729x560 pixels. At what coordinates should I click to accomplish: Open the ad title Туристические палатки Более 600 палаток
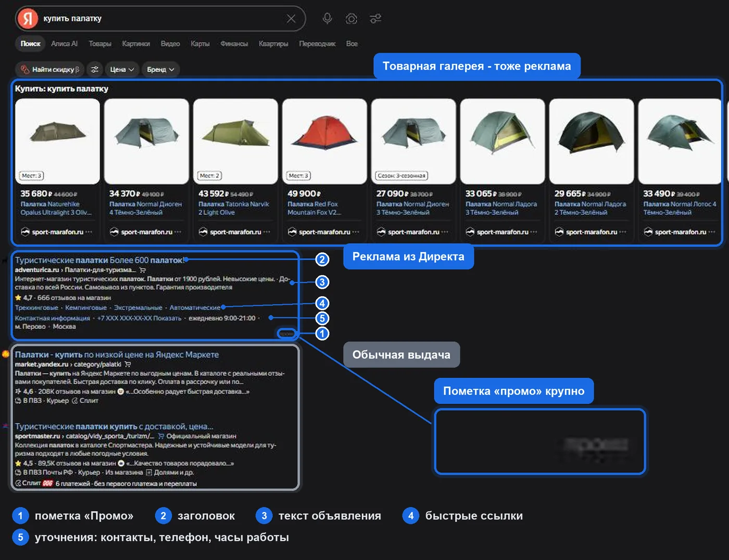coord(99,260)
